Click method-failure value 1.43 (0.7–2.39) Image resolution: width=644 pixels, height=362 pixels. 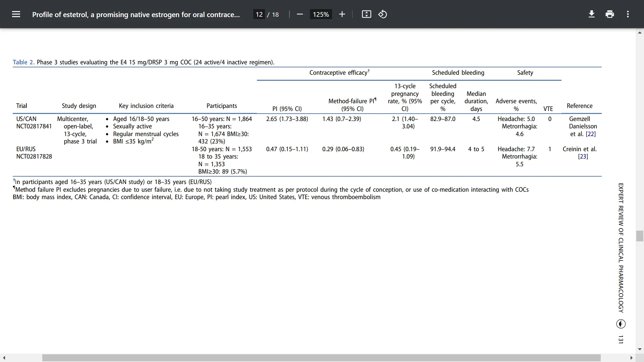tap(342, 119)
